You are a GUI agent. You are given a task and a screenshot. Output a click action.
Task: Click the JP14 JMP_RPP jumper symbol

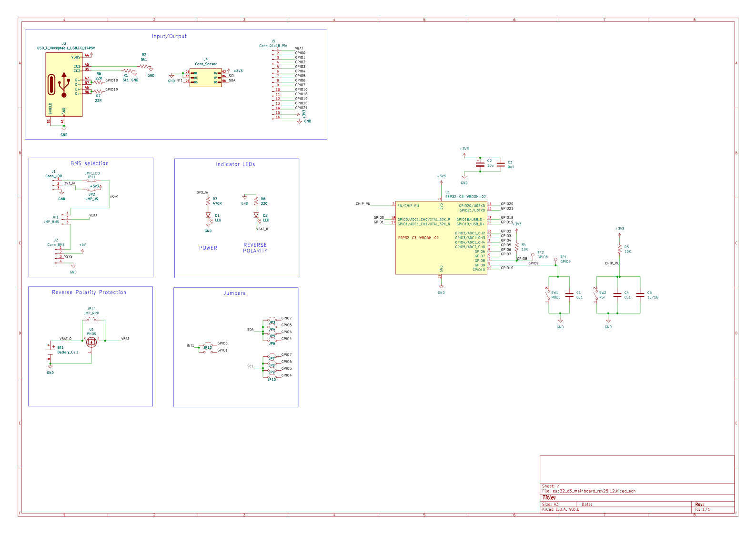tap(91, 320)
